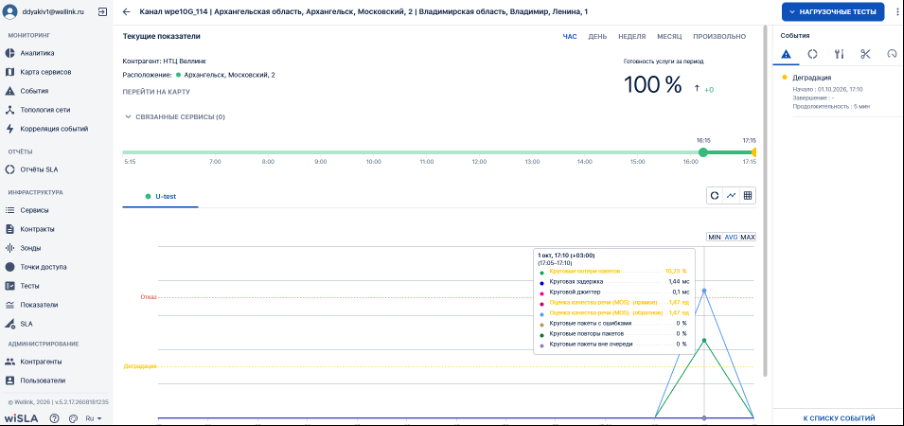
Task: Click the Текущие показатели heading
Action: point(161,36)
